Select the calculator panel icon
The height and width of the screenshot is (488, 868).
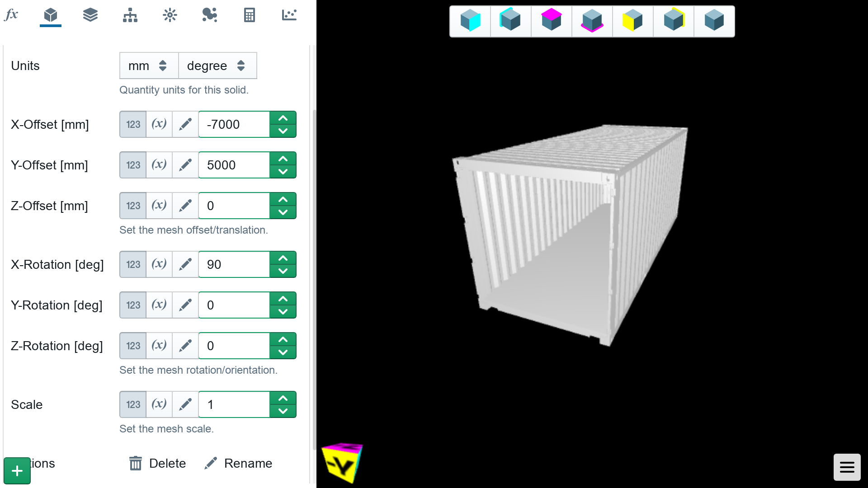pos(249,15)
